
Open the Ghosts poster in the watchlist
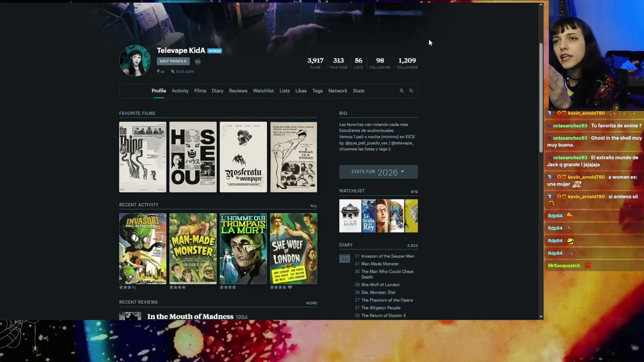pyautogui.click(x=350, y=216)
